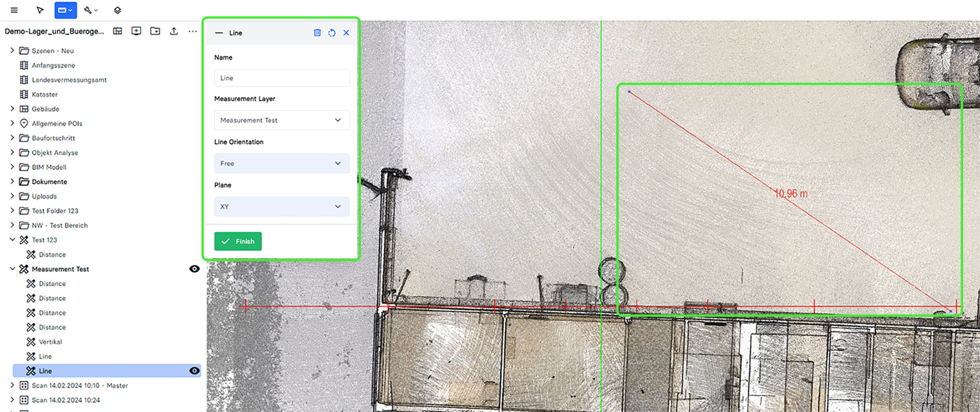980x412 pixels.
Task: Toggle visibility of the selected Line item
Action: pyautogui.click(x=194, y=371)
